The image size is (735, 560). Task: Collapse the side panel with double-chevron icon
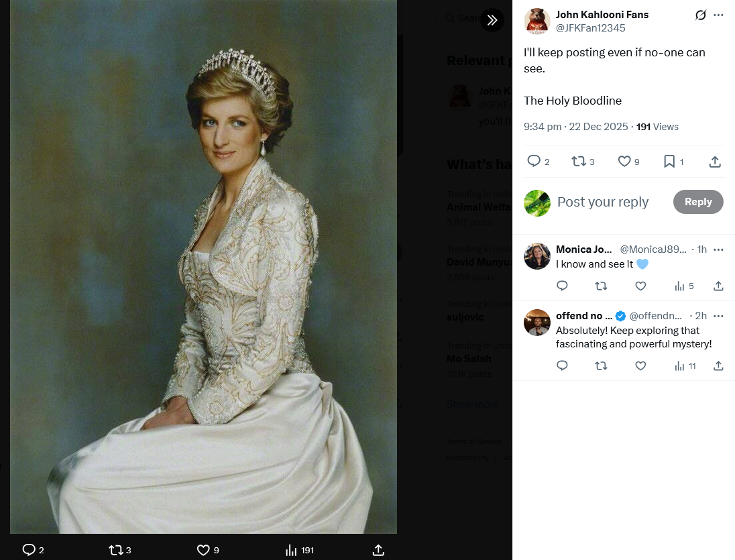click(x=492, y=20)
